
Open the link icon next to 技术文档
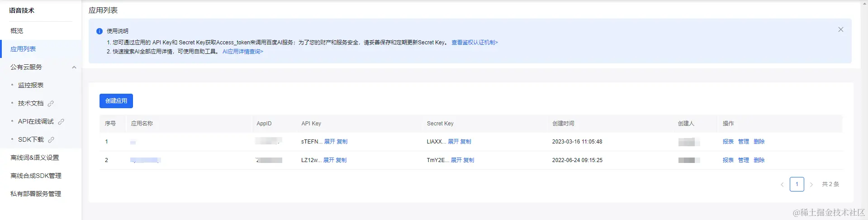(x=51, y=104)
